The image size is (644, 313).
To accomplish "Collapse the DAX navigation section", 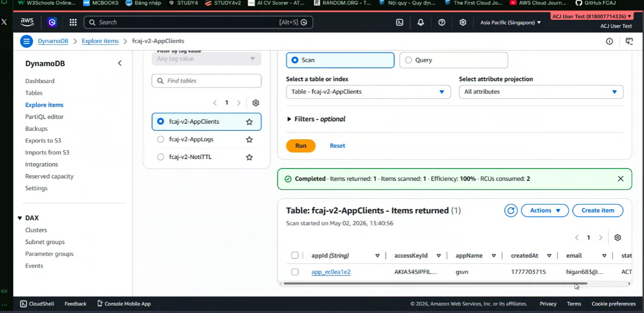I will coord(20,218).
